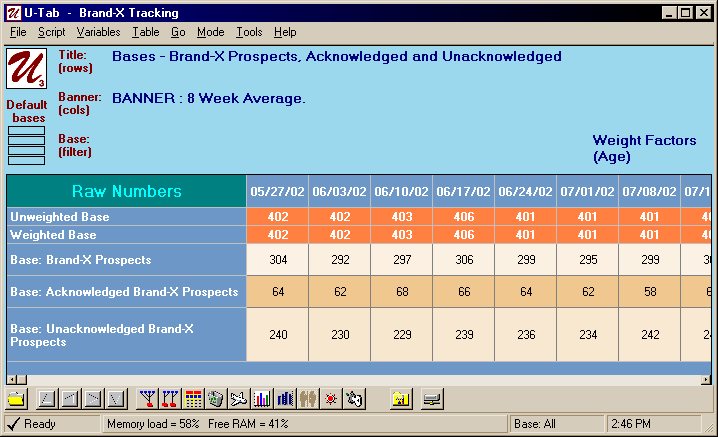Click the dice toolbar icon
This screenshot has height=437, width=718.
tap(354, 399)
